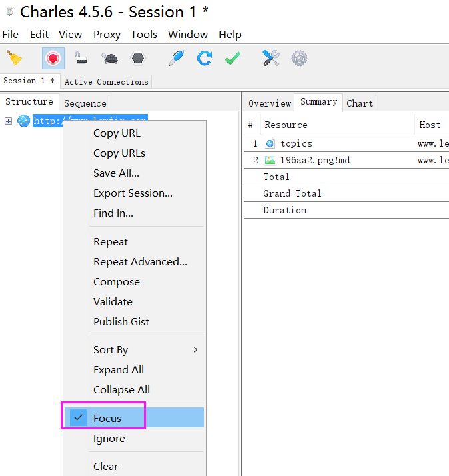This screenshot has width=449, height=476.
Task: Click the blue repeat request icon
Action: (x=204, y=58)
